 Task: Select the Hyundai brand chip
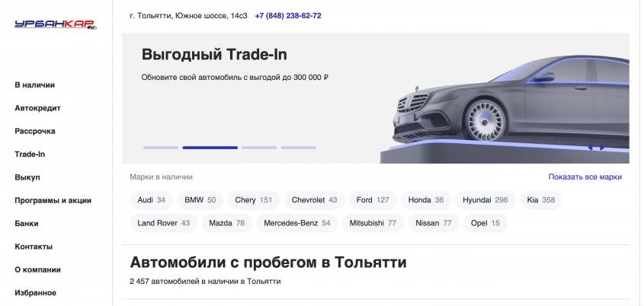[x=485, y=200]
